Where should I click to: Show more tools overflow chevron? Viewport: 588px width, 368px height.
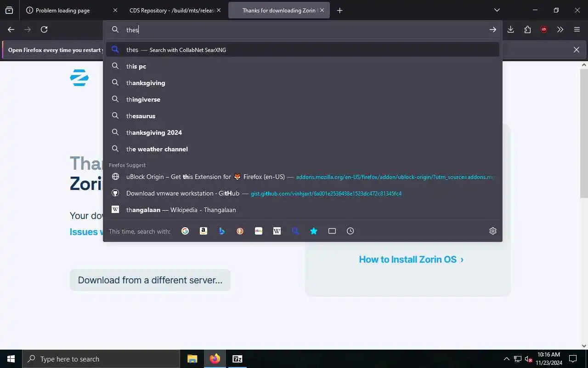pyautogui.click(x=560, y=29)
